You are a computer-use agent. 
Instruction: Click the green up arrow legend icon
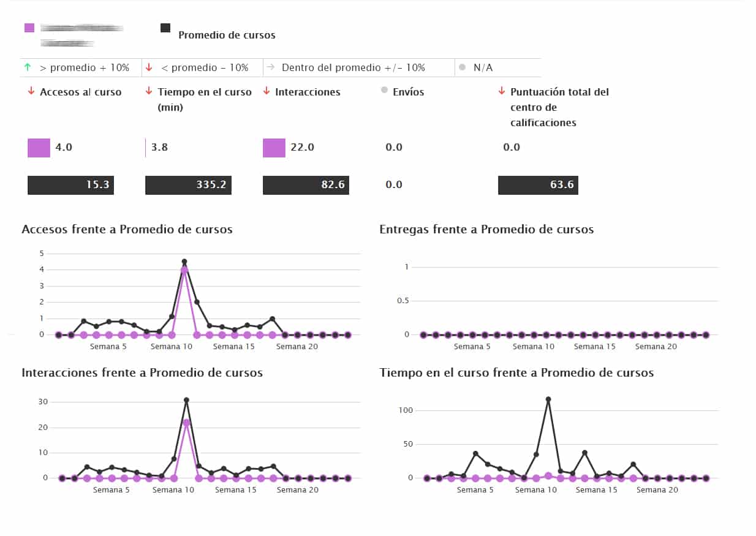pyautogui.click(x=28, y=67)
